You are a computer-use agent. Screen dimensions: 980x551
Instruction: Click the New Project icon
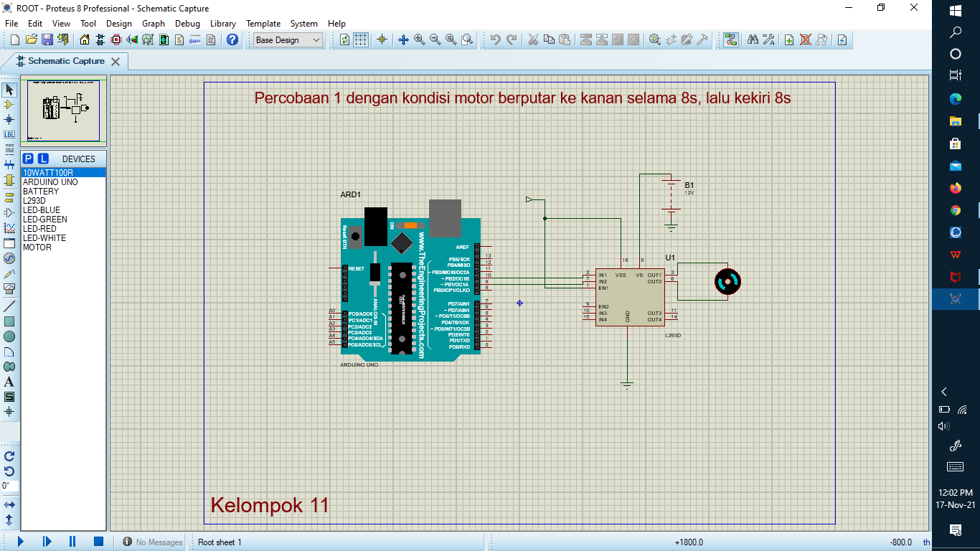(x=15, y=40)
